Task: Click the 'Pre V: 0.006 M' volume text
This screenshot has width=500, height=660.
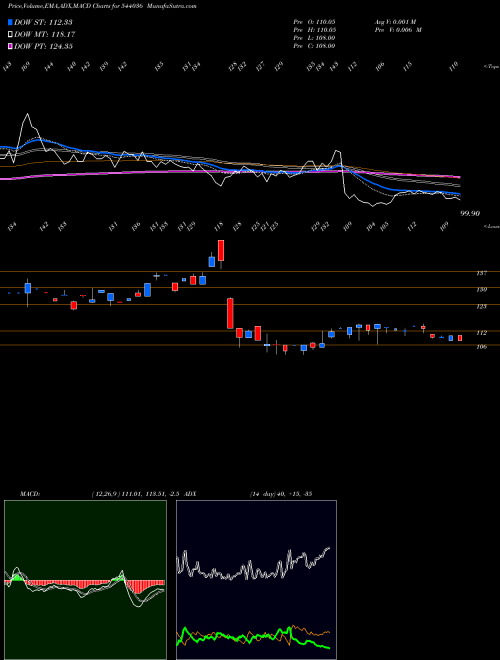Action: tap(398, 30)
